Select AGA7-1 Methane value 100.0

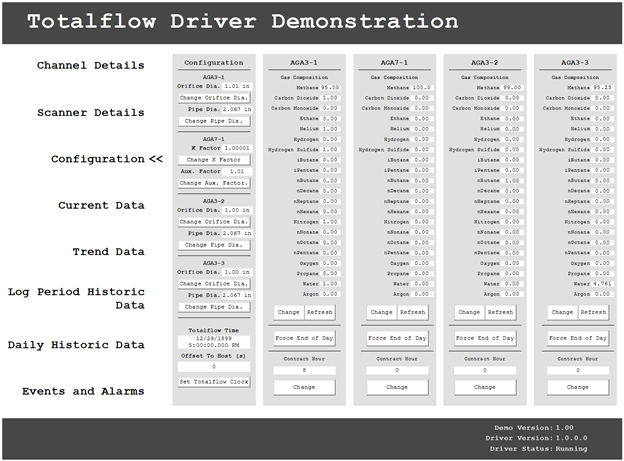click(421, 88)
